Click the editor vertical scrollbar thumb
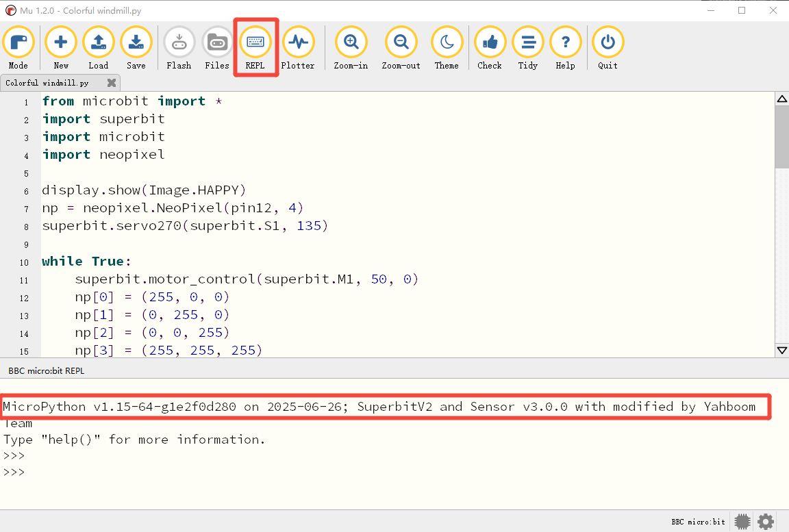Screen dimensions: 789x532 (782, 138)
